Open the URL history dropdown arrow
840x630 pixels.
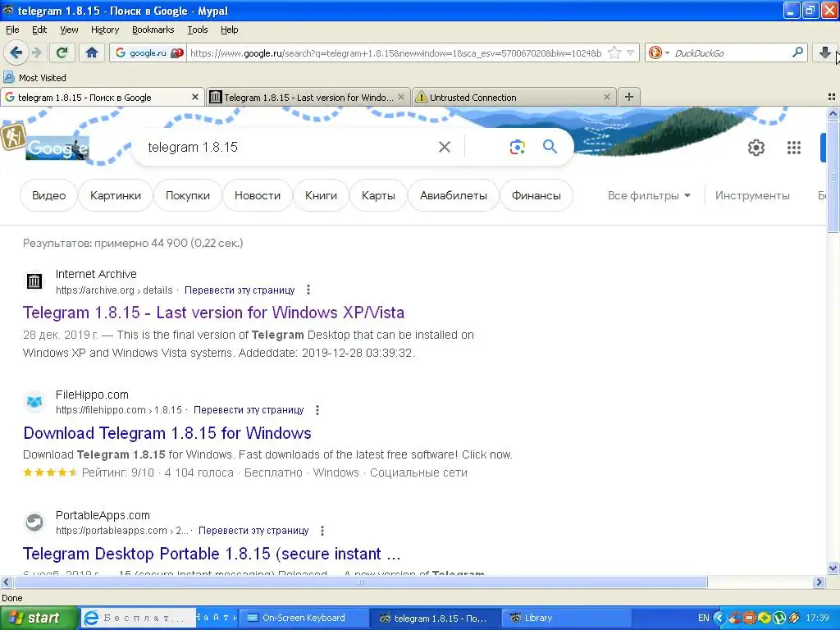(631, 52)
